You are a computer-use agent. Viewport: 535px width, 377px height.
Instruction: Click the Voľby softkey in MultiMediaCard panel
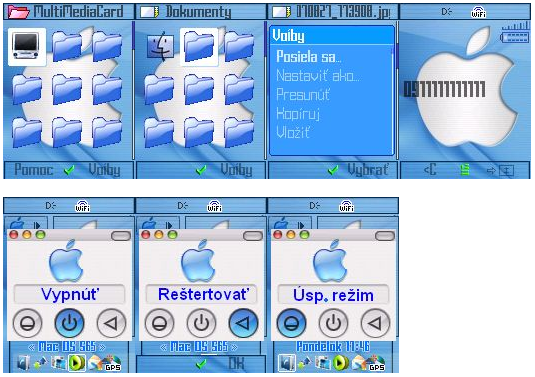104,170
